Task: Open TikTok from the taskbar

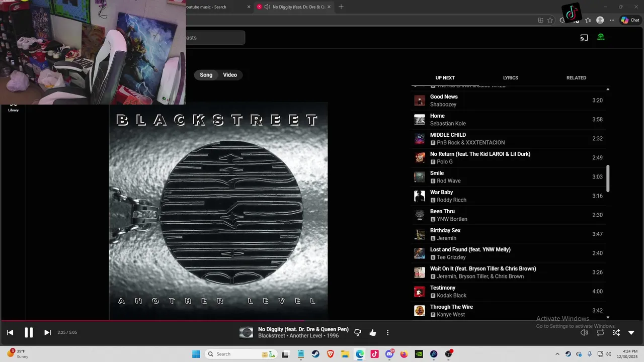Action: click(374, 354)
